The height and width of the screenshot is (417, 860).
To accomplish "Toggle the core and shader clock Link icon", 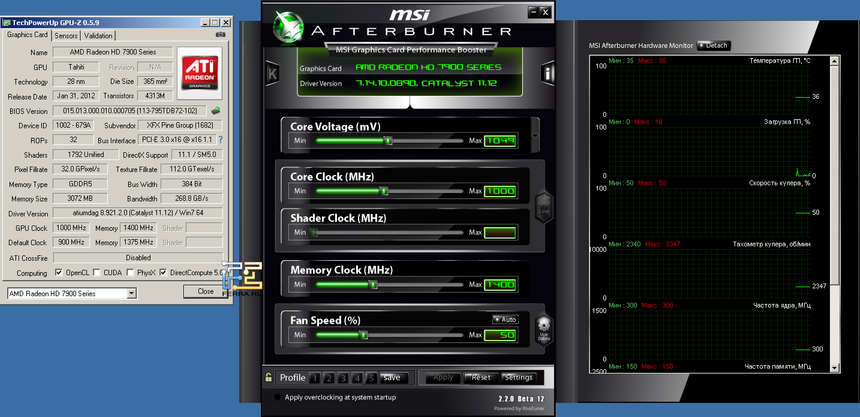I will tap(544, 207).
